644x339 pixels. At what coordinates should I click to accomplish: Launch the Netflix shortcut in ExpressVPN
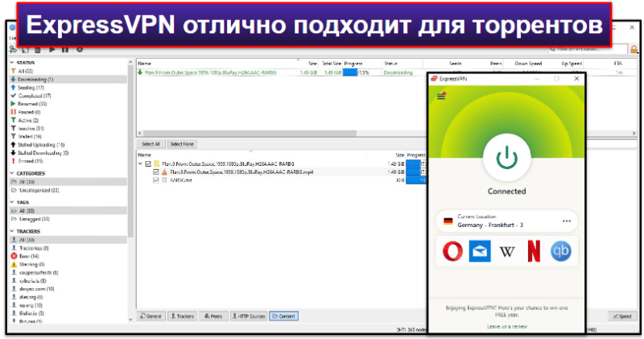point(534,251)
